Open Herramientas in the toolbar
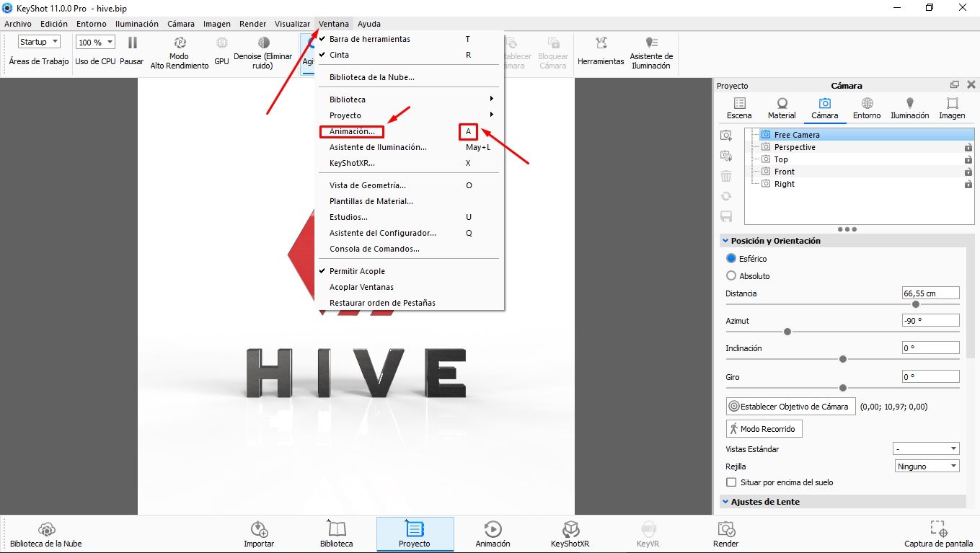Screen dimensions: 980x553 pyautogui.click(x=601, y=50)
